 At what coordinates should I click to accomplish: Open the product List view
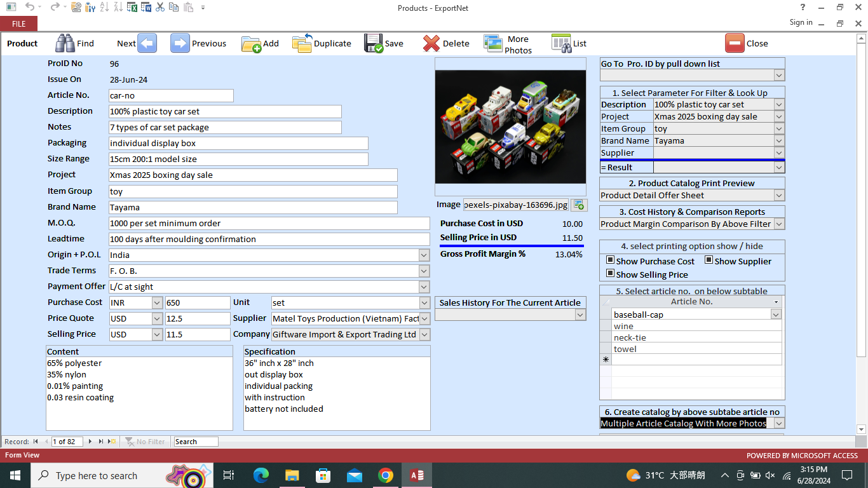click(x=561, y=43)
